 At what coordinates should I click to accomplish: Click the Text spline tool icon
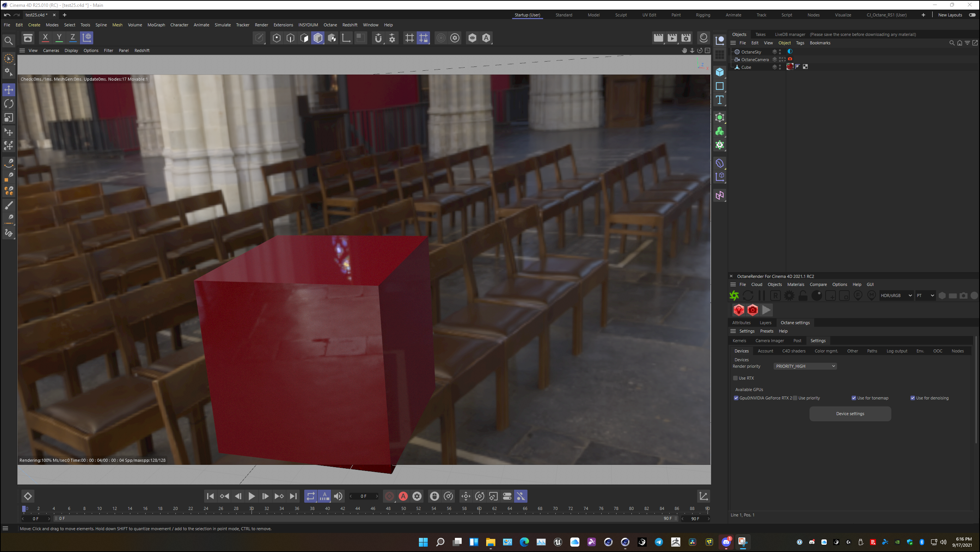pyautogui.click(x=720, y=100)
